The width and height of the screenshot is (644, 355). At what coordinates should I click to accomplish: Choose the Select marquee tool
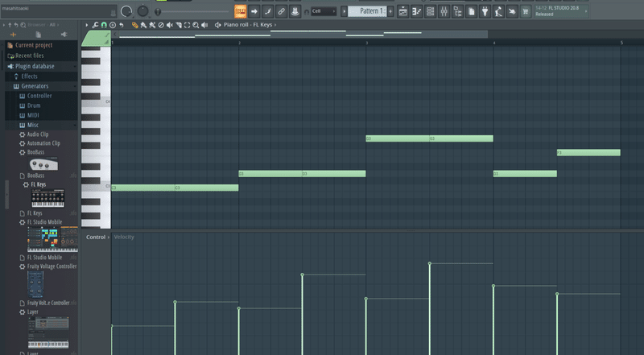pyautogui.click(x=188, y=25)
